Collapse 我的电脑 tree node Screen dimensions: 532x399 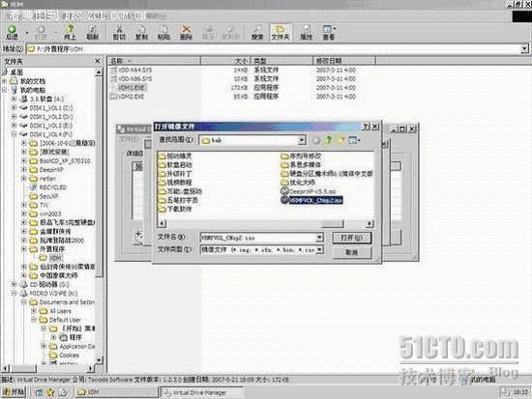tap(5, 90)
